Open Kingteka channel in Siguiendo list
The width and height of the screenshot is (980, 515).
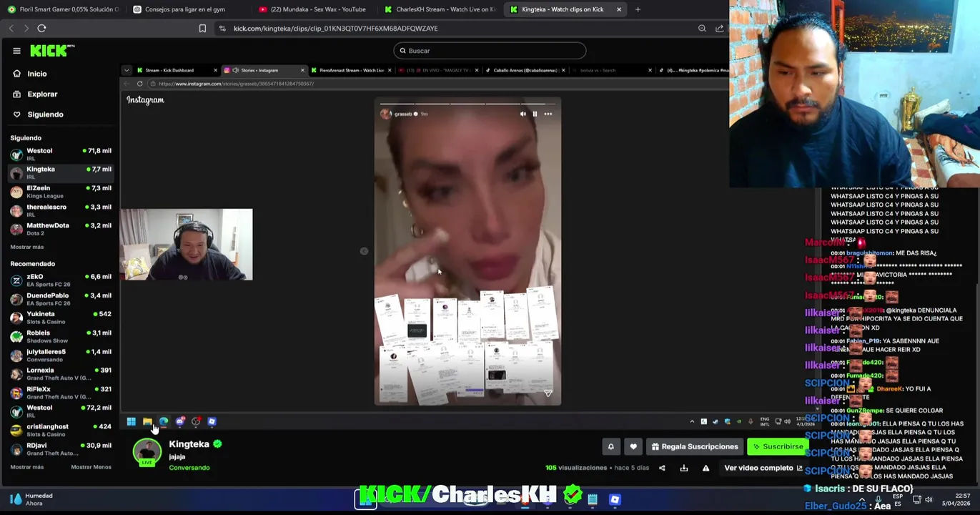coord(61,172)
